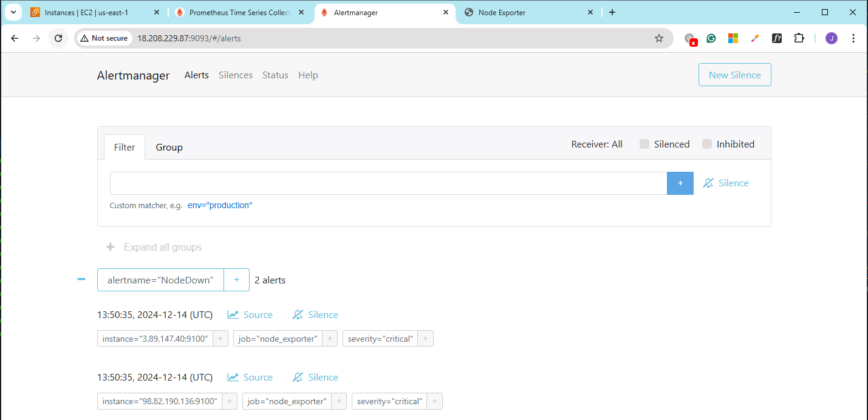Click the "2 alerts" count text
Image resolution: width=868 pixels, height=420 pixels.
[x=270, y=280]
